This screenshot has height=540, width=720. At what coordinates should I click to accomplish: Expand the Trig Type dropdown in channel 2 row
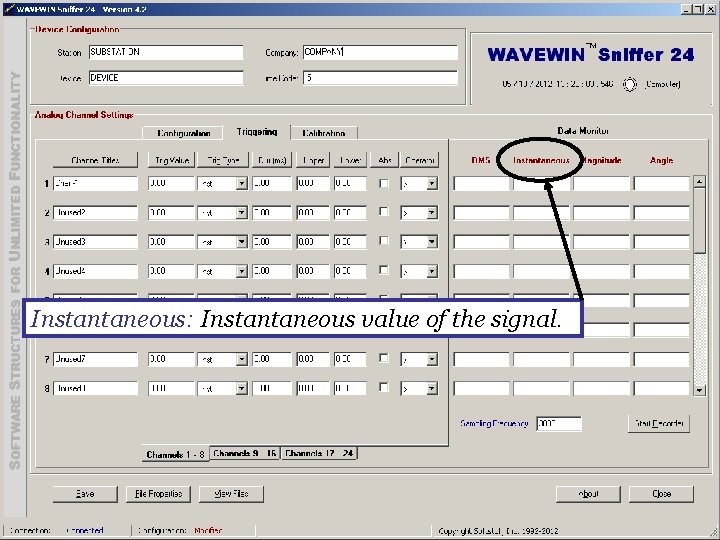pos(242,213)
